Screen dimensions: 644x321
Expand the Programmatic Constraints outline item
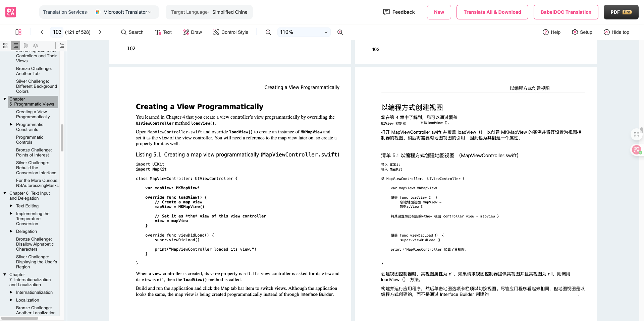[11, 124]
